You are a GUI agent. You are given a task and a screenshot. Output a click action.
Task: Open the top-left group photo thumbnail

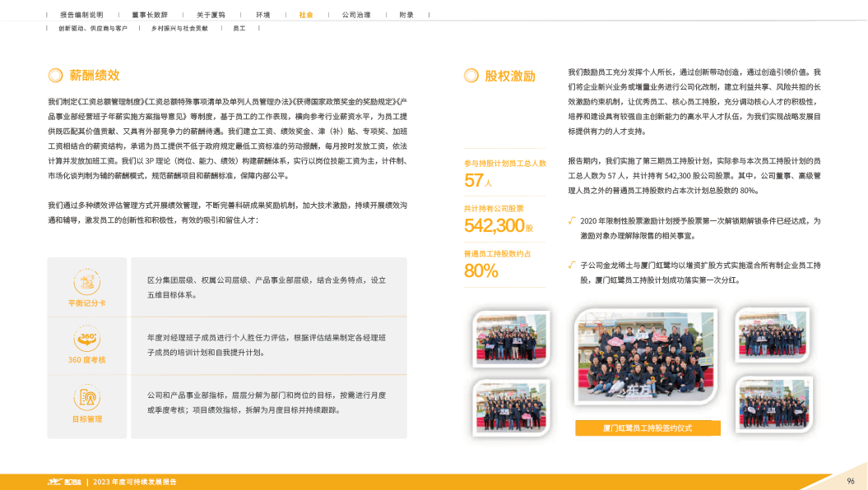507,338
